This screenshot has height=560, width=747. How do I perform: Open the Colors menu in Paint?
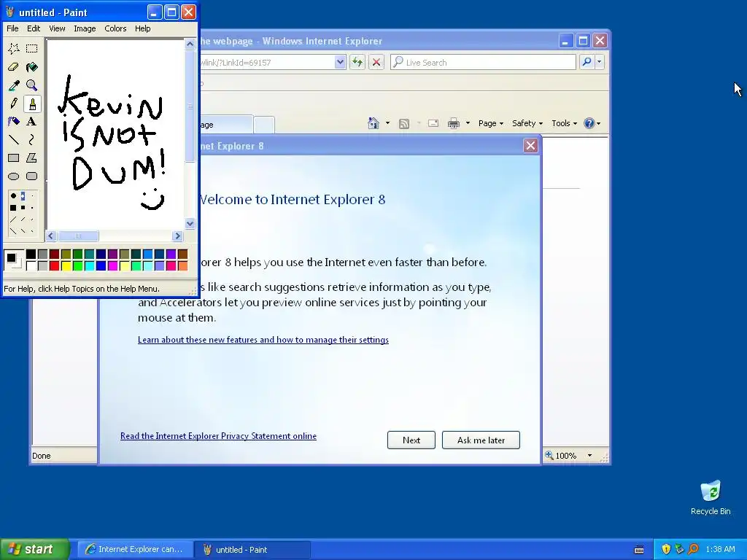point(115,28)
